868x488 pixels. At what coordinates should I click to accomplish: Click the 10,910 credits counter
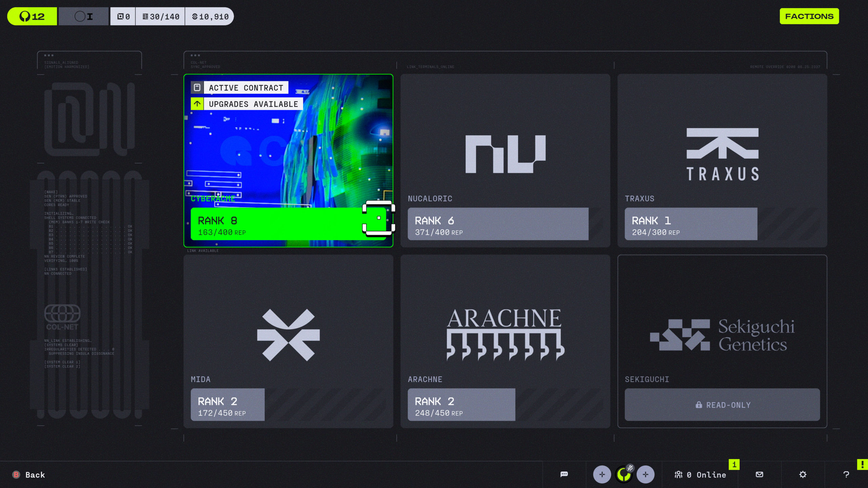(210, 17)
